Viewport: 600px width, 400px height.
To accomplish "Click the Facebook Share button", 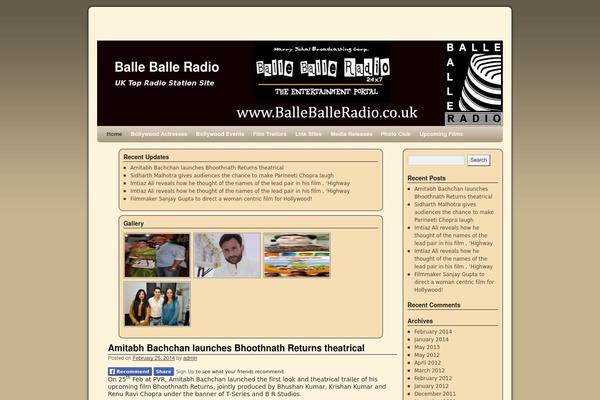I will point(163,372).
